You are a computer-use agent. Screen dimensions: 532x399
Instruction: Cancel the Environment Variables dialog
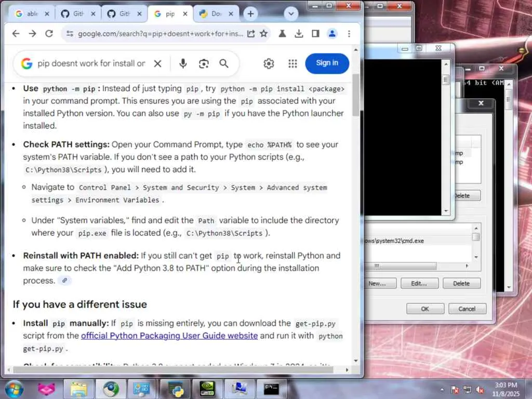pos(467,309)
